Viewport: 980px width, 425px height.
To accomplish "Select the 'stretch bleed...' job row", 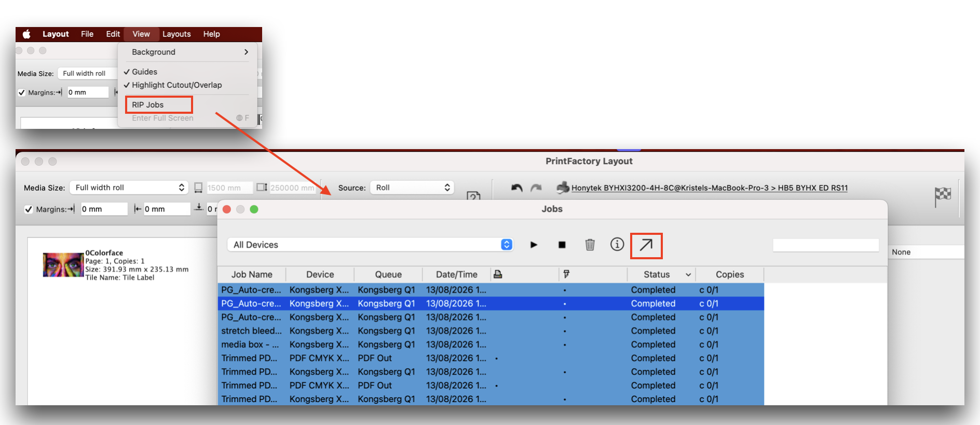I will click(491, 331).
